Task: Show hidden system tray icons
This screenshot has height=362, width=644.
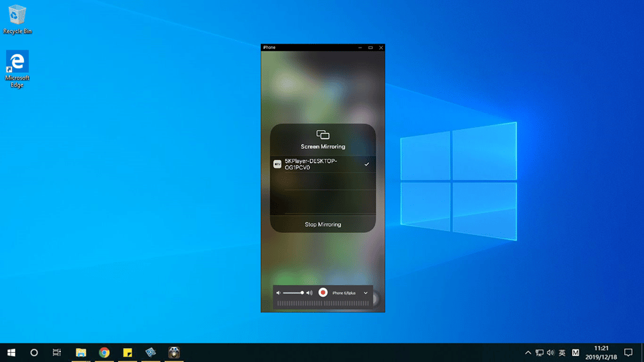Action: pyautogui.click(x=528, y=353)
